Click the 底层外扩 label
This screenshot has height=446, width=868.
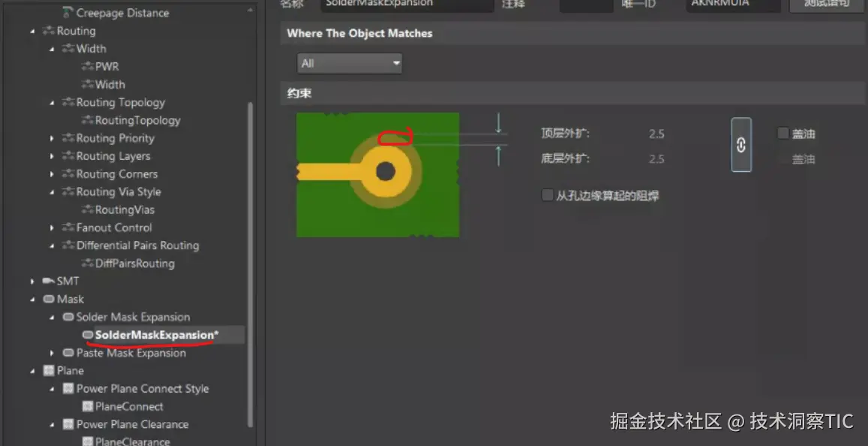(x=565, y=159)
